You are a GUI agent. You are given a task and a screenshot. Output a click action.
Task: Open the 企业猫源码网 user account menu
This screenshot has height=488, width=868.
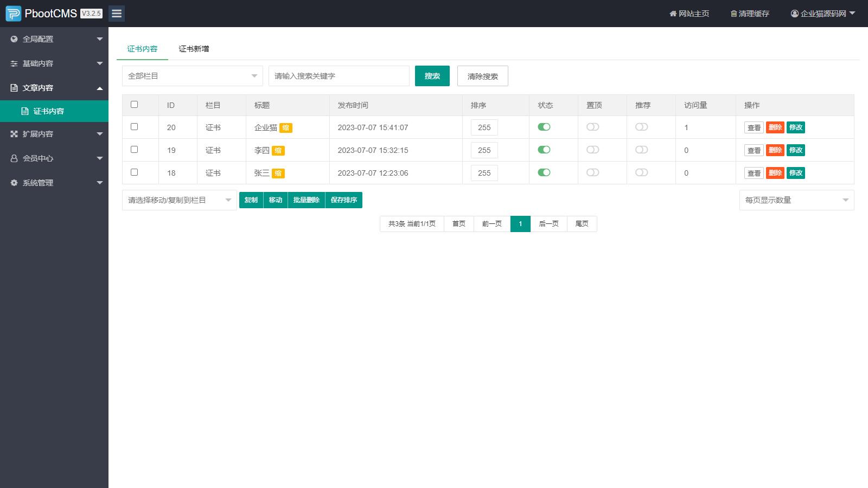point(822,14)
